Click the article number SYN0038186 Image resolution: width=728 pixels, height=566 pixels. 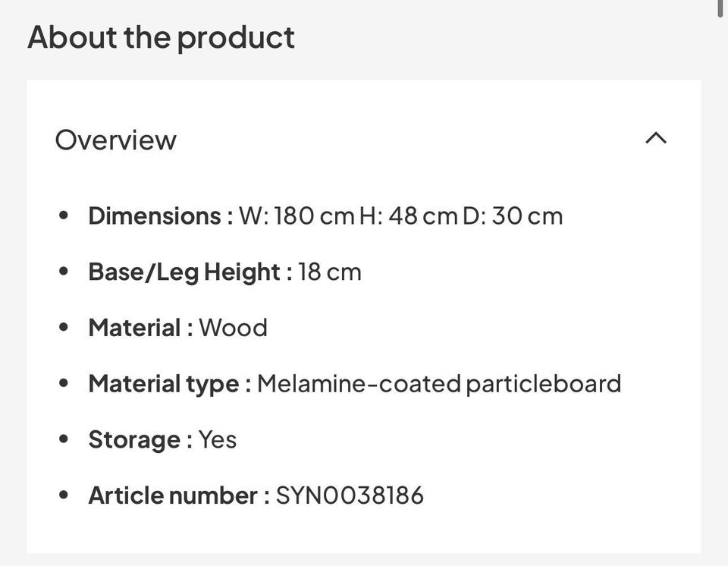[x=350, y=496]
